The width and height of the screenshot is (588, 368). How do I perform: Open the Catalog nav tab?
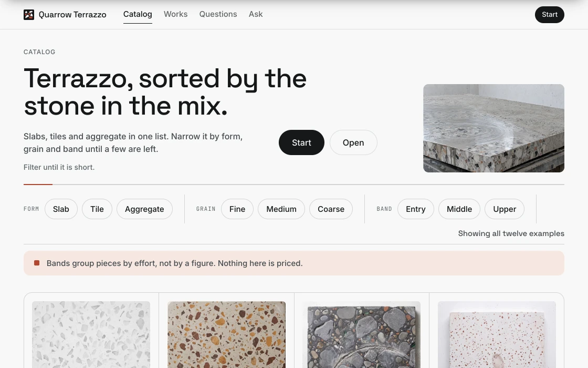tap(138, 14)
